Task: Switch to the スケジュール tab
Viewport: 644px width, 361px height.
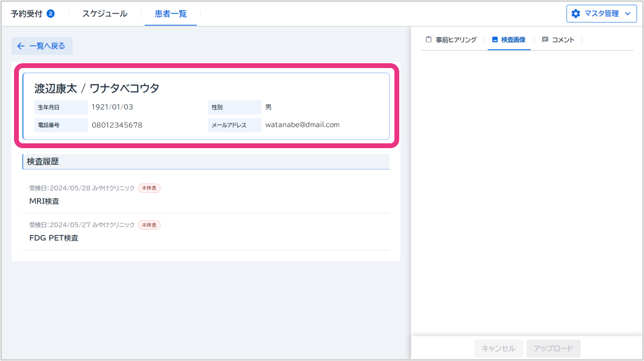Action: click(104, 14)
